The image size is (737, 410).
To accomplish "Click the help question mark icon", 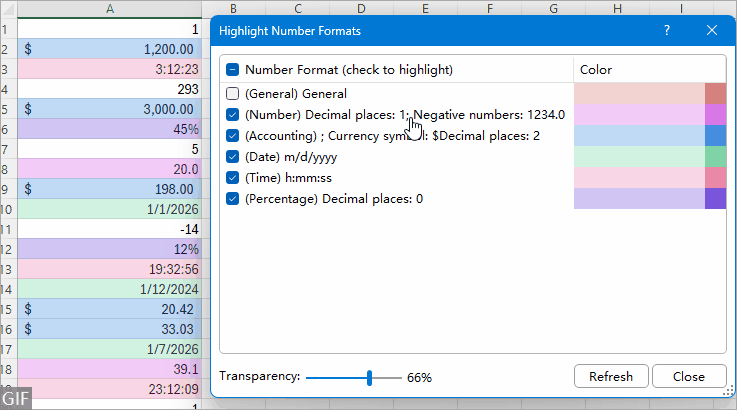I will tap(667, 31).
